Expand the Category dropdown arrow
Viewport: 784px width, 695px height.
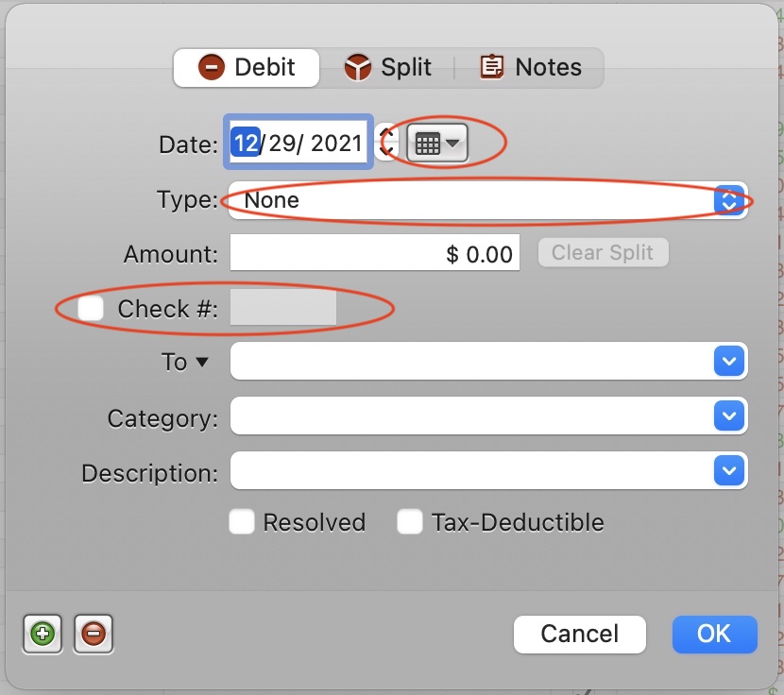pos(729,415)
